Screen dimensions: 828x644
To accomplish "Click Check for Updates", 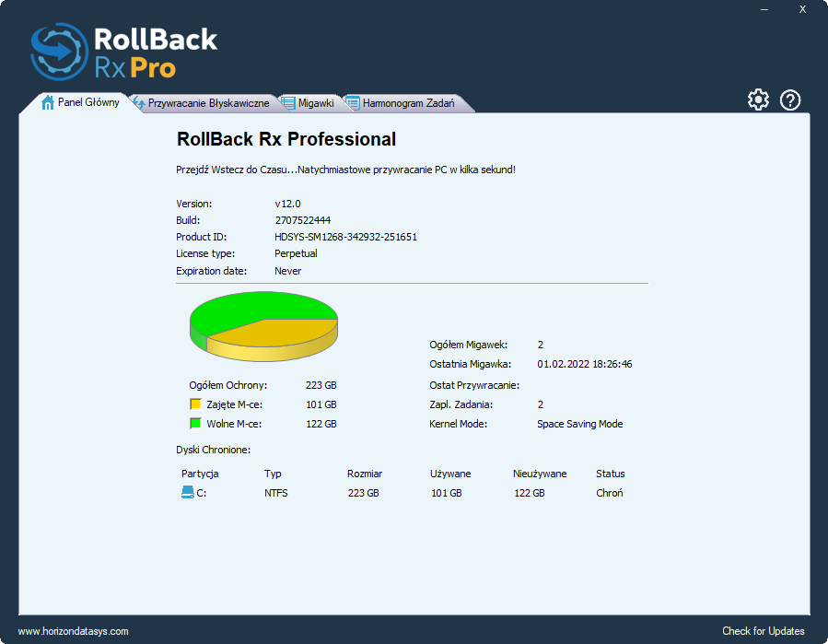I will pyautogui.click(x=763, y=631).
